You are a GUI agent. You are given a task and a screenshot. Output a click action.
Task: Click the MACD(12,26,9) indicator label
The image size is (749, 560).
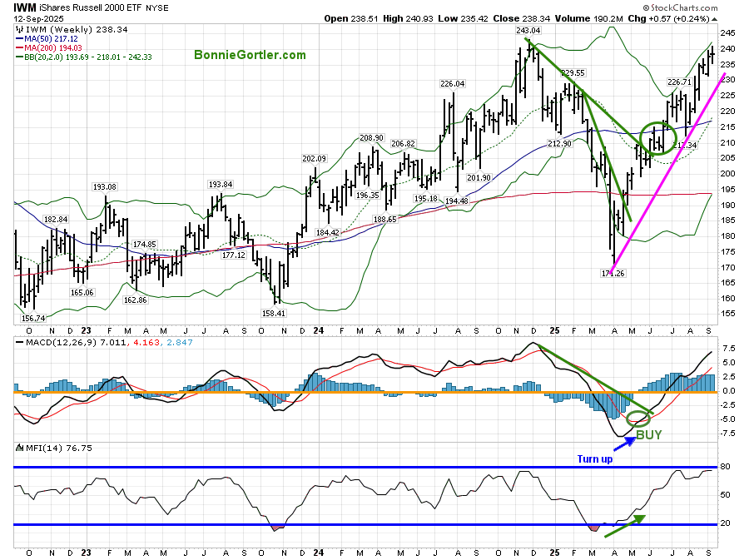tap(56, 342)
